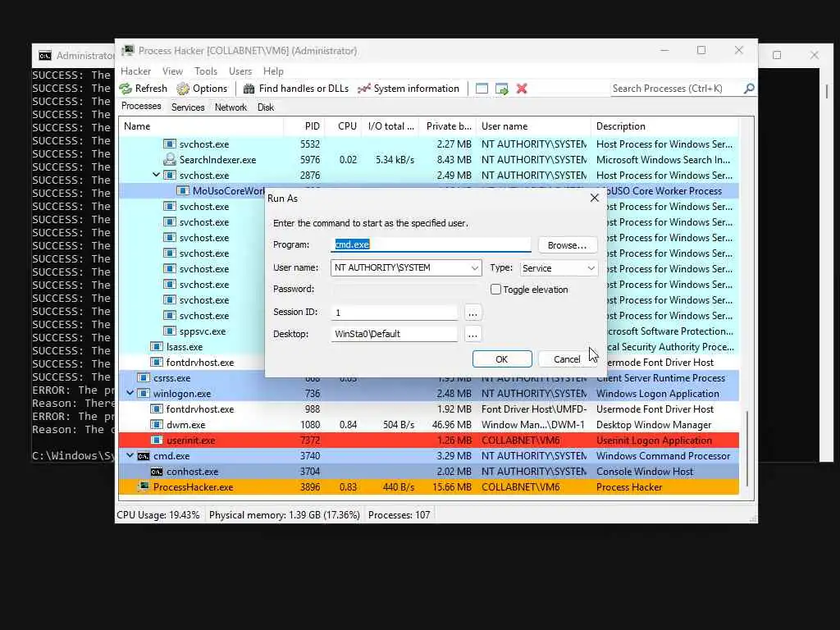Click Process Hacker title bar app icon
Viewport: 840px width, 630px height.
(x=127, y=50)
